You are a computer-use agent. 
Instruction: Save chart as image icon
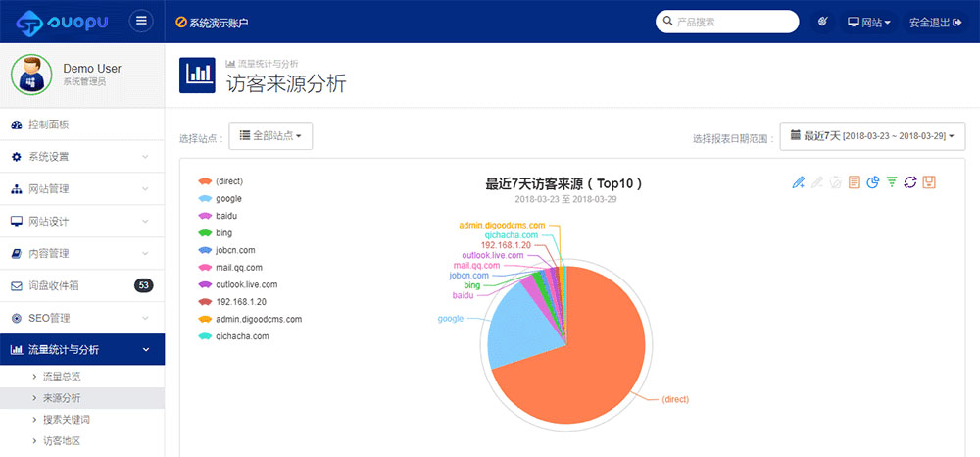[929, 182]
